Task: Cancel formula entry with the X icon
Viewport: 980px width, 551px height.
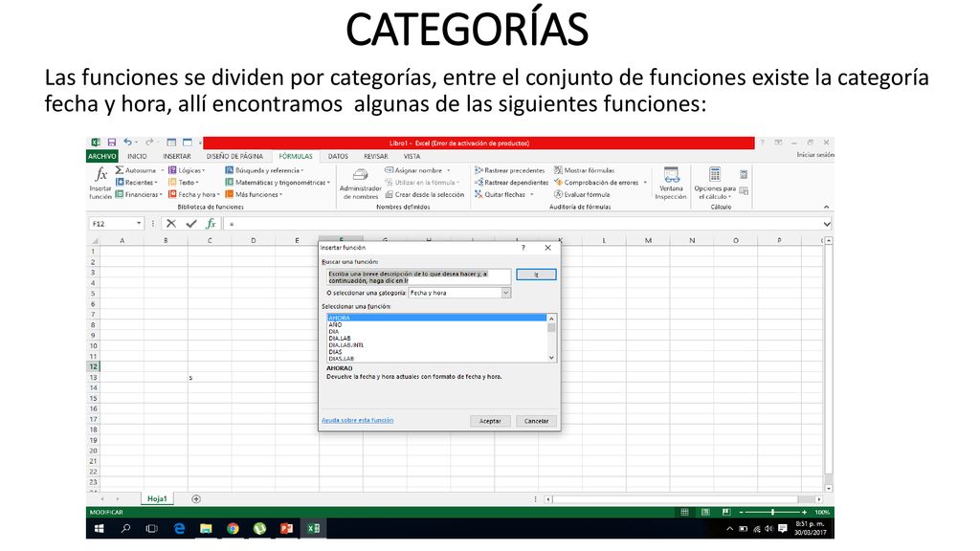Action: coord(171,223)
